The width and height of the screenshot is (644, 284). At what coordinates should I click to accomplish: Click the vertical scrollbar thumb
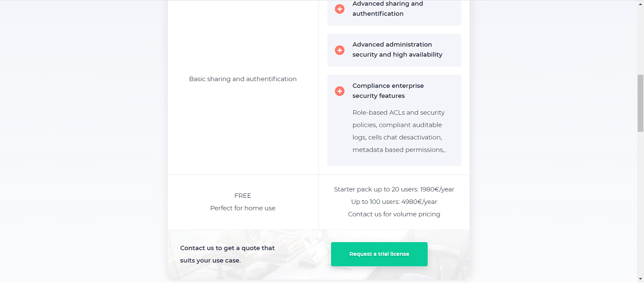coord(640,103)
